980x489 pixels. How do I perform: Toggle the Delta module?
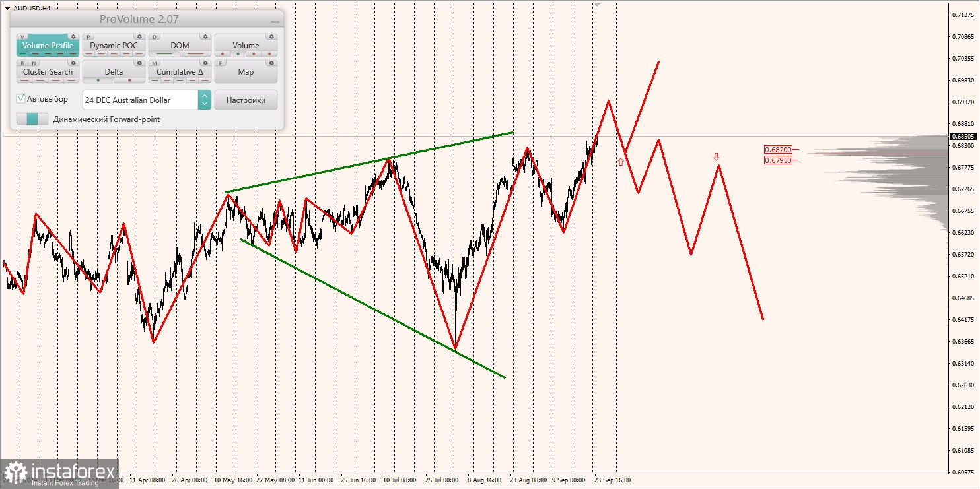coord(114,72)
